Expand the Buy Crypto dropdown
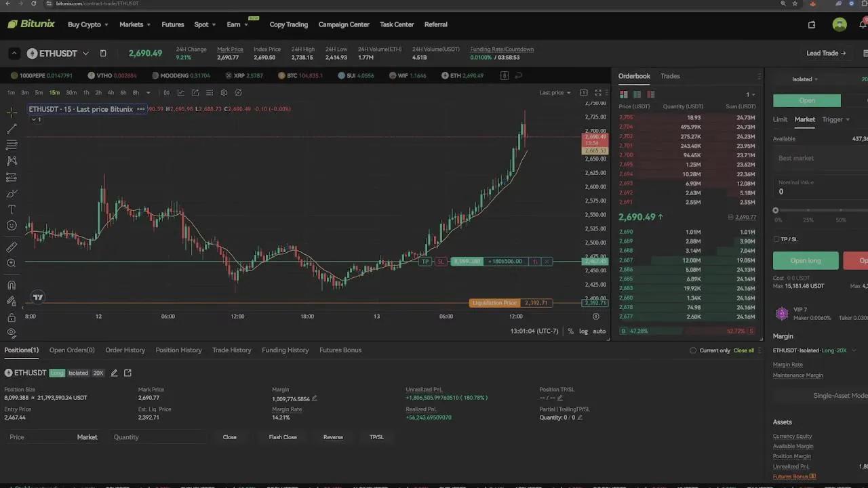Screen dimensions: 868x488 [88, 24]
